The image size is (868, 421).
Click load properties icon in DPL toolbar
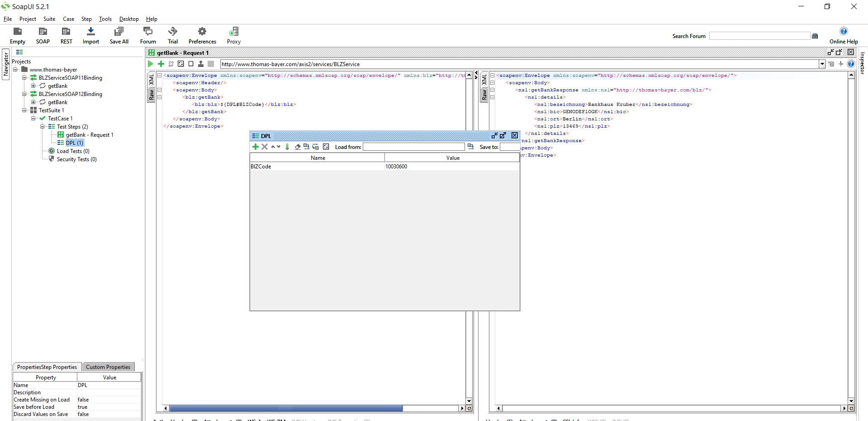click(x=307, y=147)
